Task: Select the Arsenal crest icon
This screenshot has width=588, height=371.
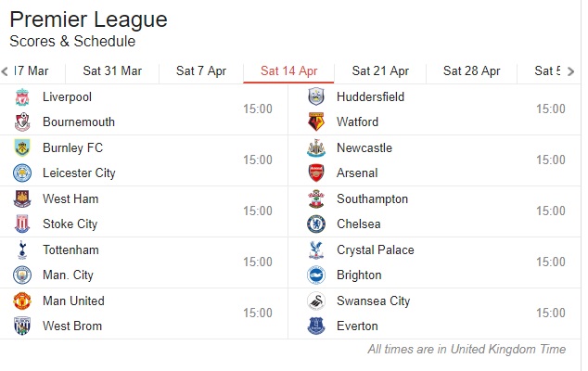Action: (x=316, y=173)
